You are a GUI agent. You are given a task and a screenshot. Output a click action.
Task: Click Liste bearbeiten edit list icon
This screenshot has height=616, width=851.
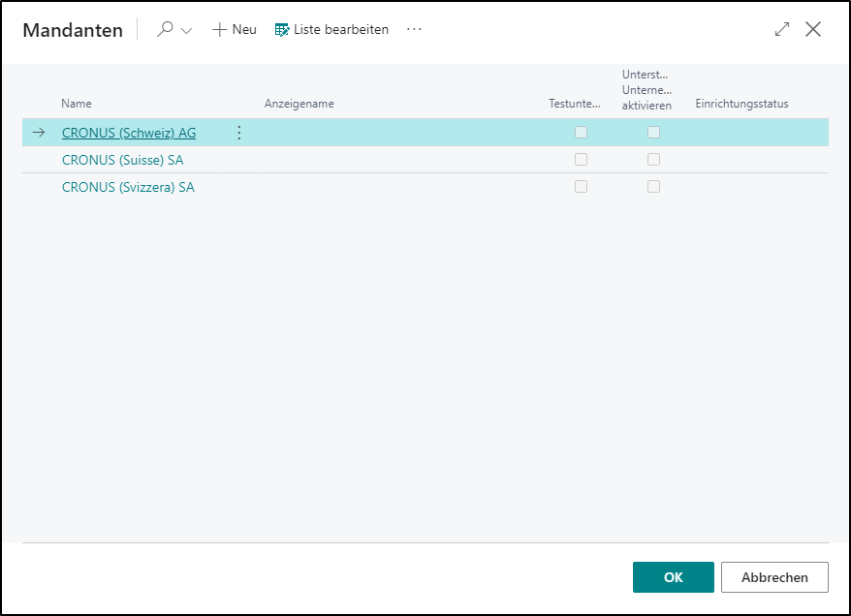[x=282, y=30]
